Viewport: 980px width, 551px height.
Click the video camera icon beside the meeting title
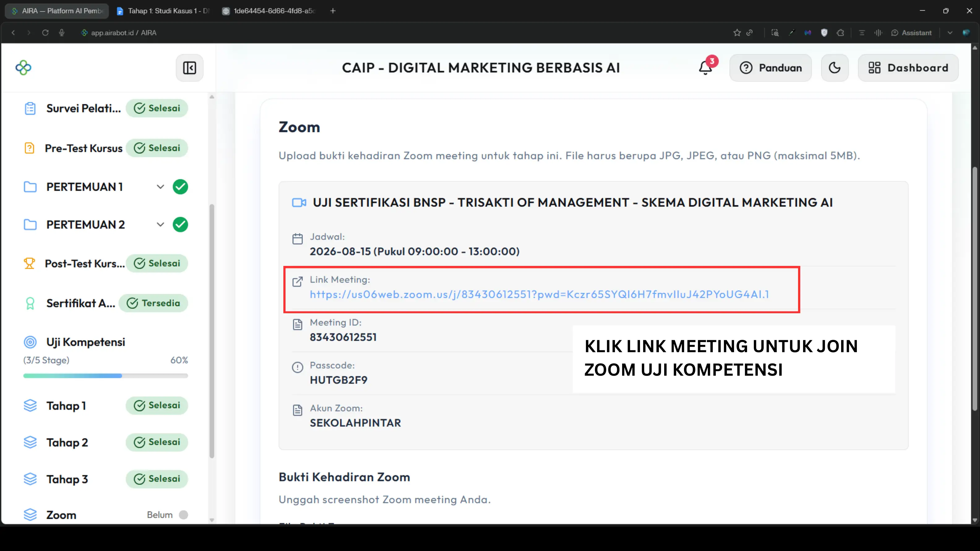click(x=299, y=203)
